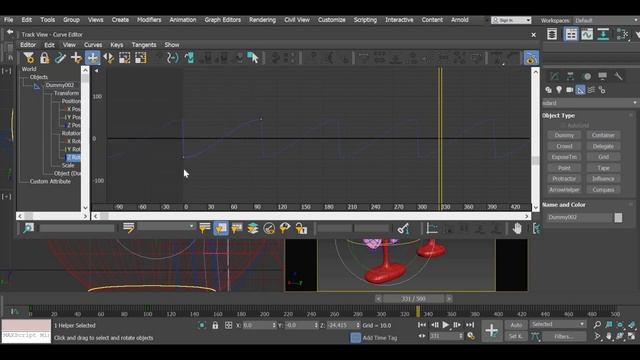Open the Scene Explorer layers icon
The width and height of the screenshot is (640, 360).
(552, 34)
